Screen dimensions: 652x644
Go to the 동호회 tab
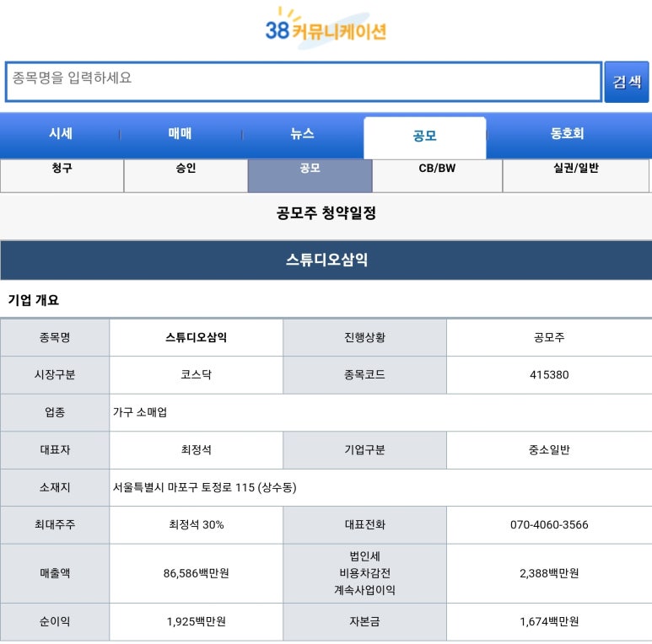click(567, 133)
